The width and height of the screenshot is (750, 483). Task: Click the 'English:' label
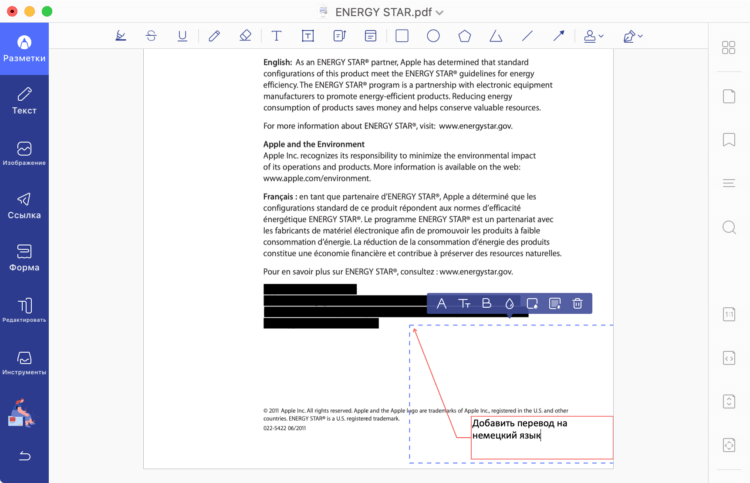click(x=277, y=62)
